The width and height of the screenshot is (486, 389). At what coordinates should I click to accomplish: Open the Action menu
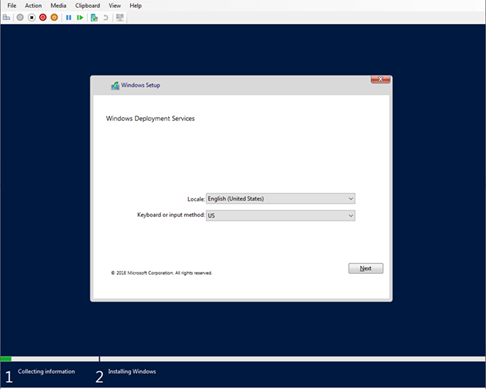click(x=33, y=6)
